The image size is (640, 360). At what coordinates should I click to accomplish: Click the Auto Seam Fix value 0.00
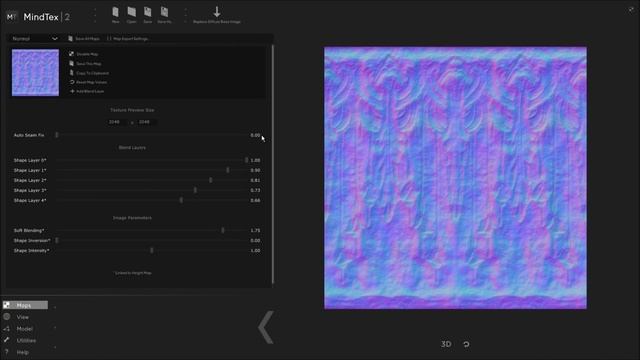255,135
